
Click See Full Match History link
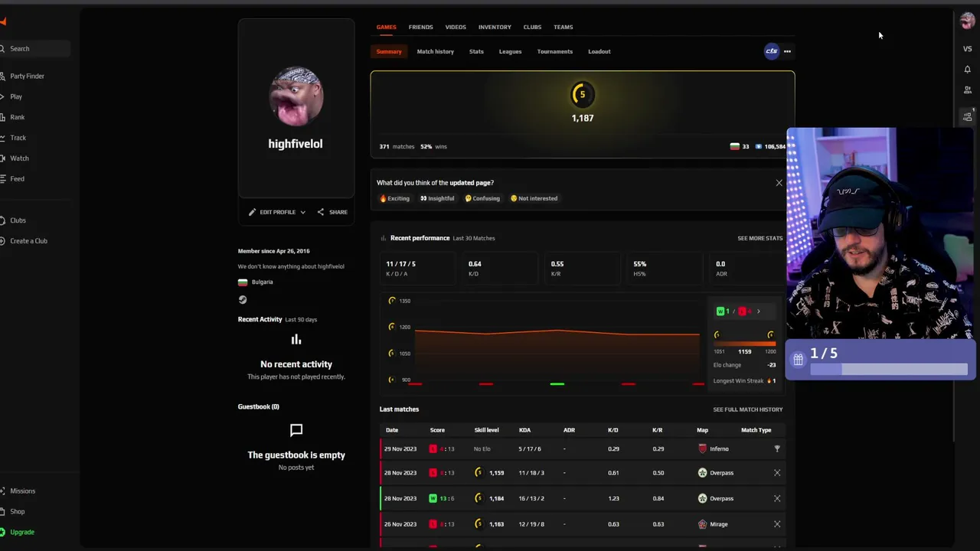point(747,410)
